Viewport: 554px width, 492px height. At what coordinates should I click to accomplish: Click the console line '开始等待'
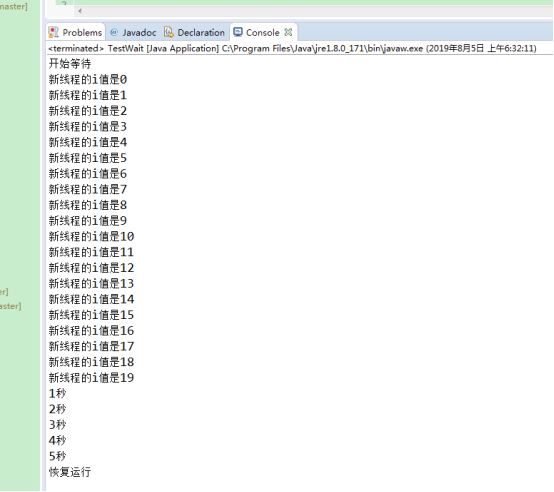pyautogui.click(x=70, y=64)
